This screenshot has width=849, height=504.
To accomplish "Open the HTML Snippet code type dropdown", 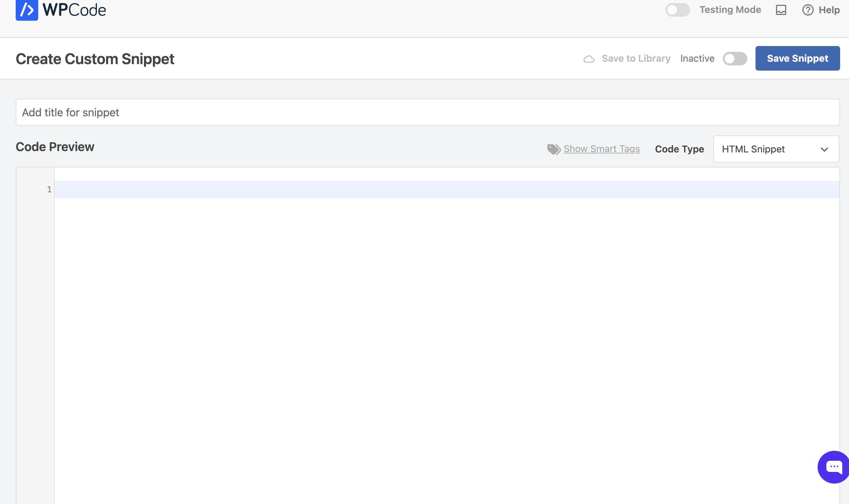I will tap(776, 149).
